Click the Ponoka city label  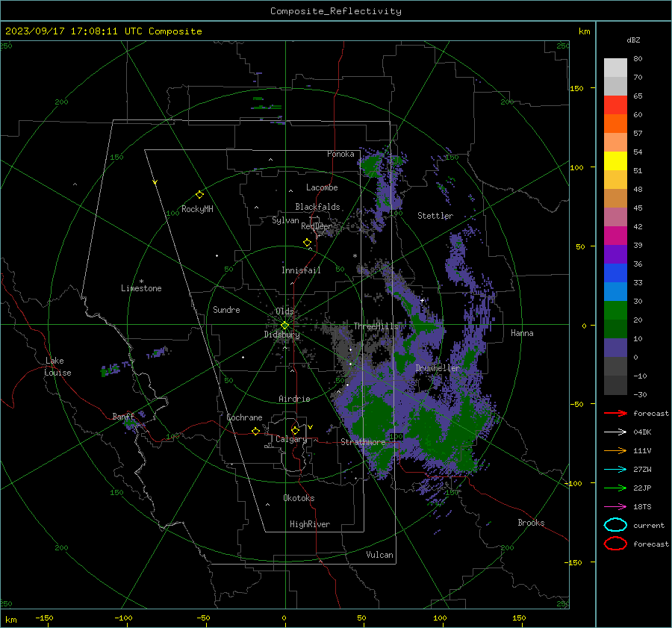tap(340, 154)
